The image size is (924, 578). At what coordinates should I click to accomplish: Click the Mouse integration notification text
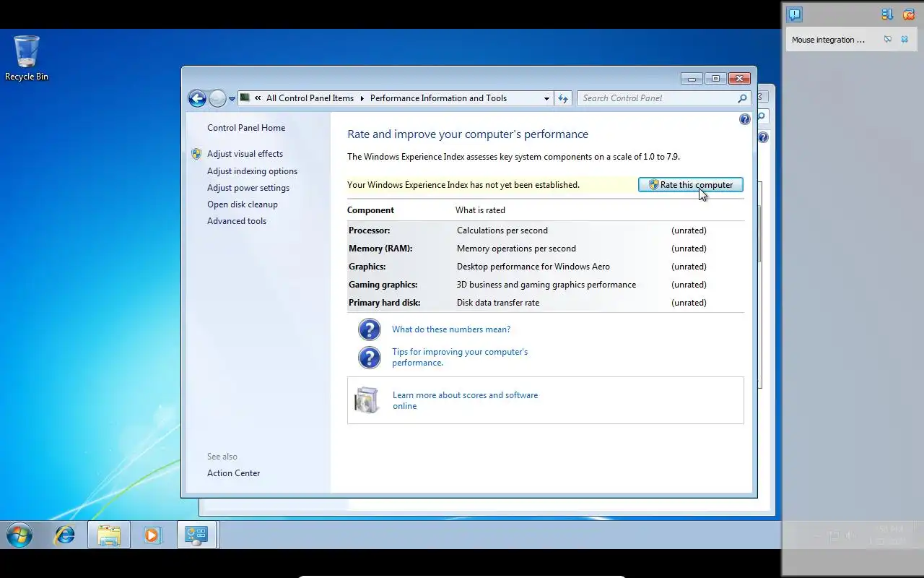[x=828, y=40]
